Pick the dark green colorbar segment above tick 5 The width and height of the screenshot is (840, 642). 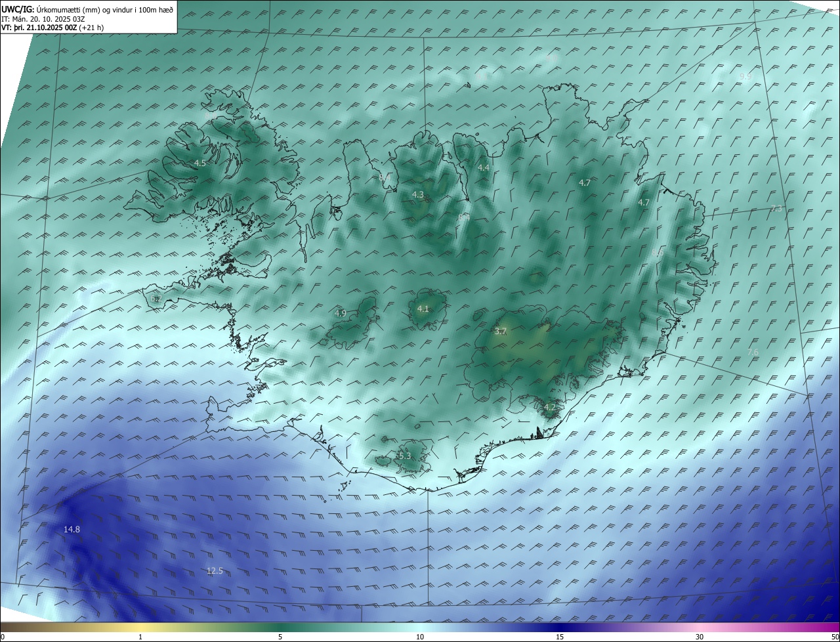280,628
